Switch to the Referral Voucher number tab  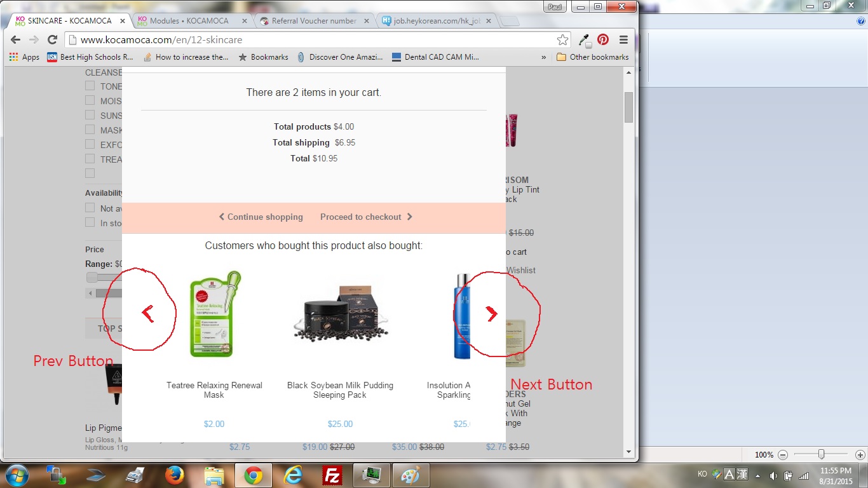315,21
